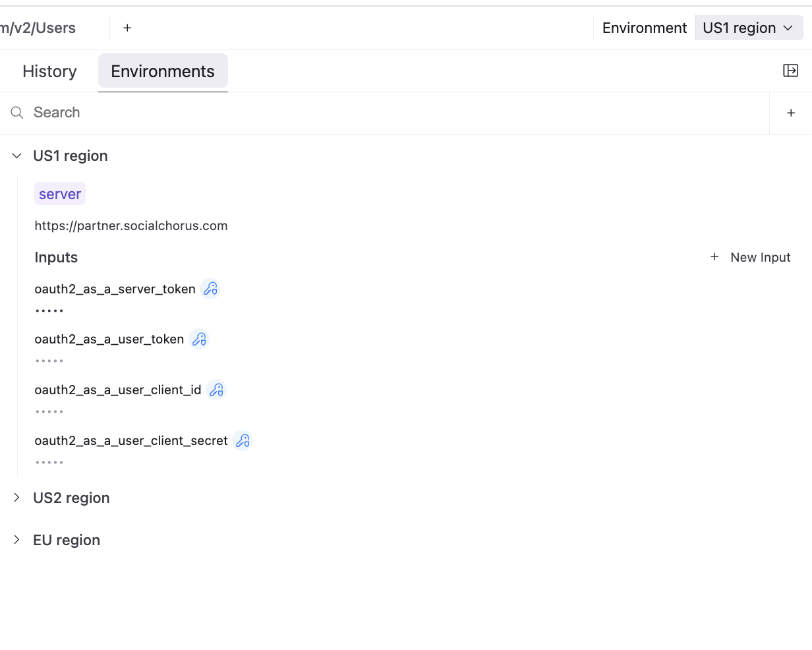
Task: Click the masked oauth2_as_a_server_token value
Action: click(x=49, y=310)
